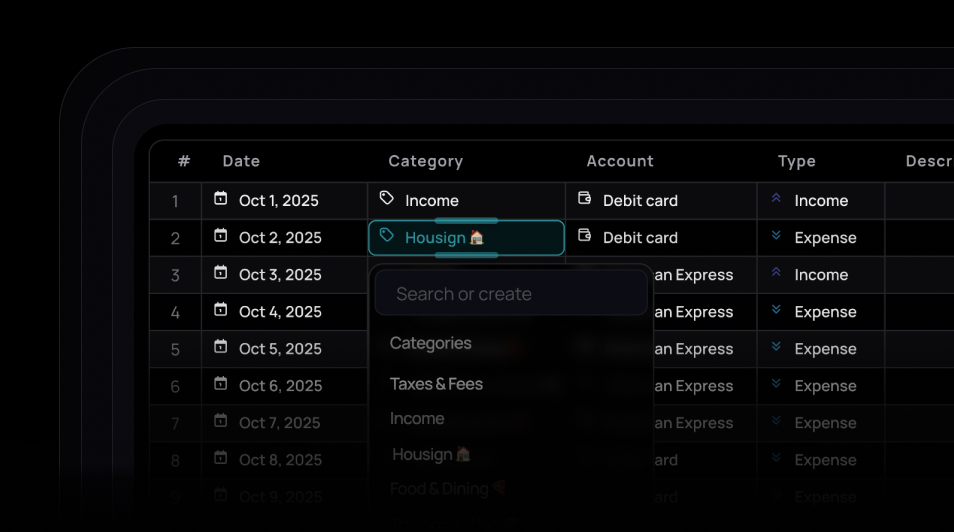Click tag icon in Income category cell
The width and height of the screenshot is (954, 532).
pos(387,199)
